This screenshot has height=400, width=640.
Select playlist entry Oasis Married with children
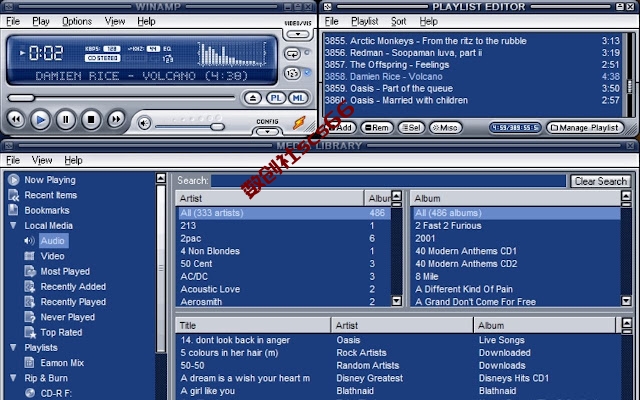pyautogui.click(x=472, y=100)
